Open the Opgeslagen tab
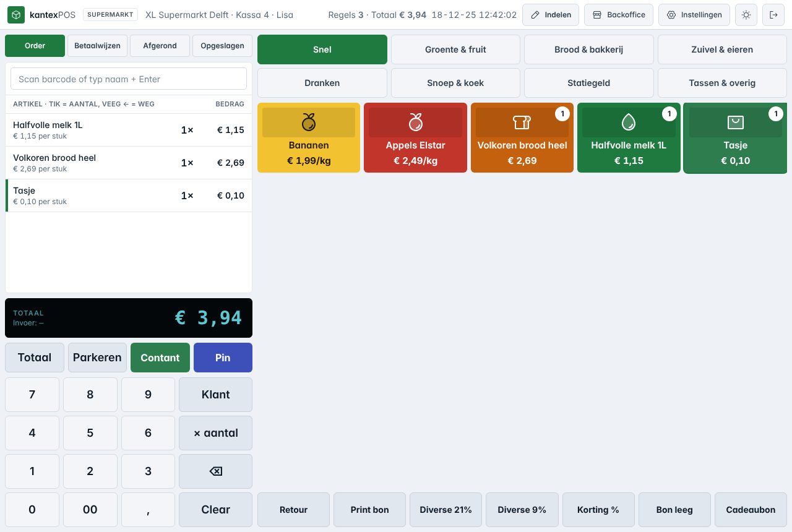 click(222, 46)
